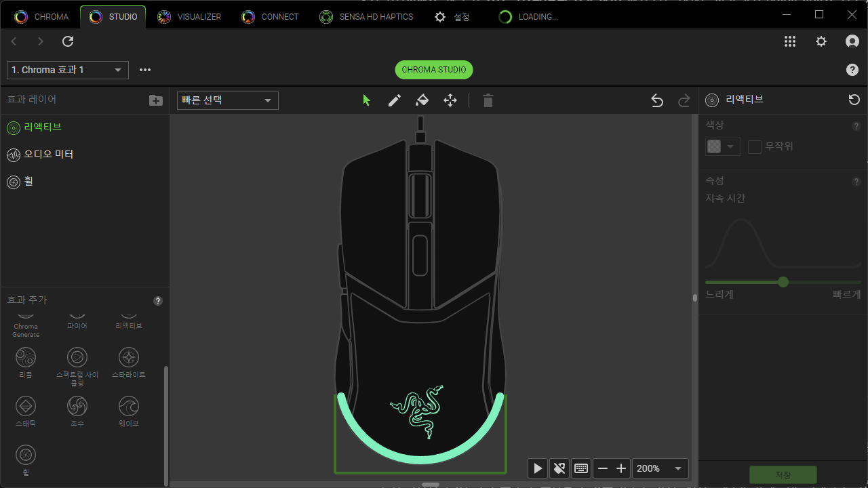Switch to the CHROMA tab
Viewport: 868px width, 488px height.
42,16
